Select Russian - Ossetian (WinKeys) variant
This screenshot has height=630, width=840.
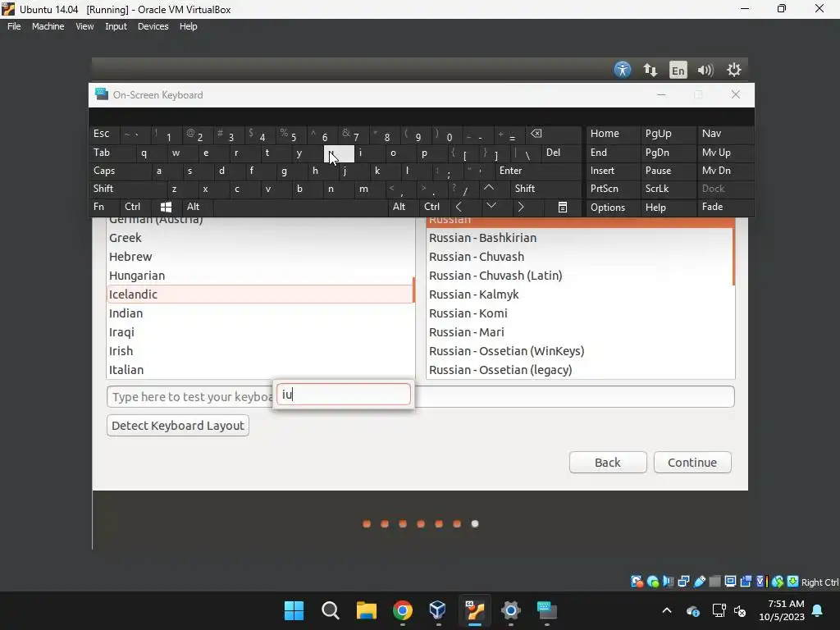point(579,351)
